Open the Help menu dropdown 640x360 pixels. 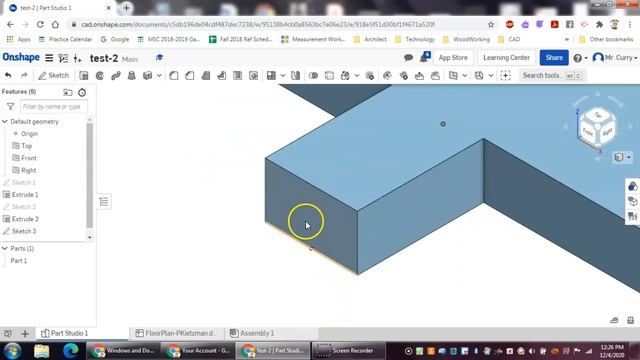[580, 58]
